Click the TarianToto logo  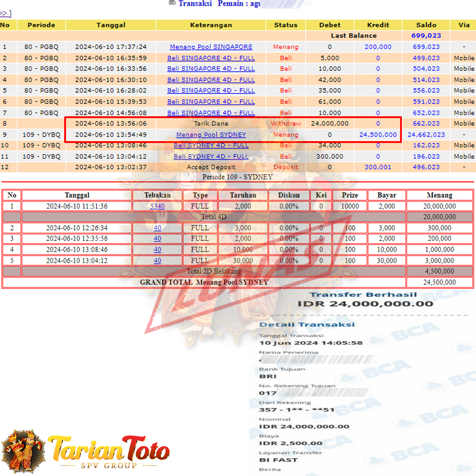coord(109,451)
